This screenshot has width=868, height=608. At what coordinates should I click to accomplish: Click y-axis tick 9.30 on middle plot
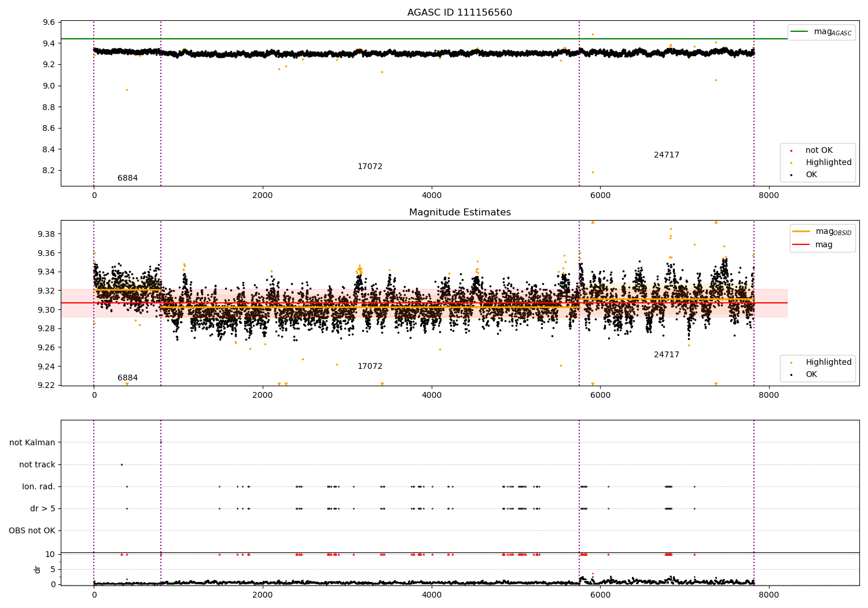[x=47, y=310]
